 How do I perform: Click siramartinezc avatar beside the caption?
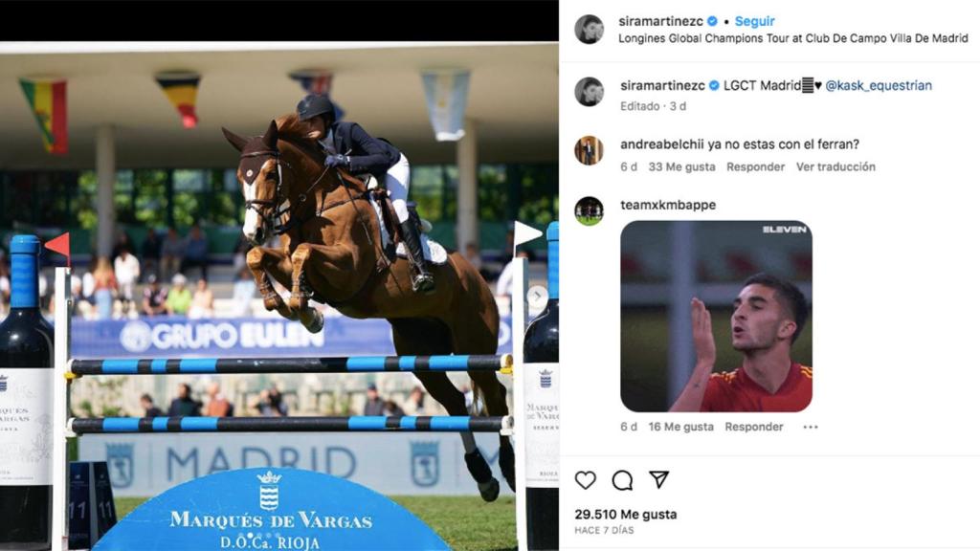[x=589, y=92]
